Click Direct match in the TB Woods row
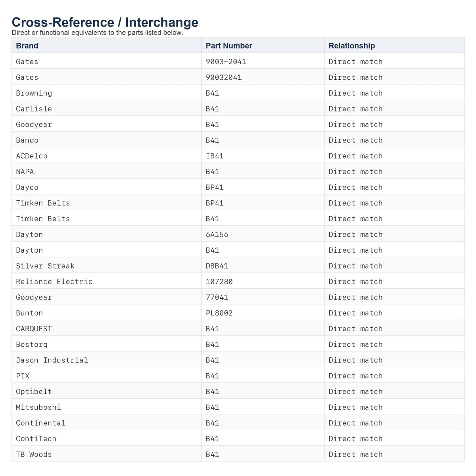 click(356, 455)
